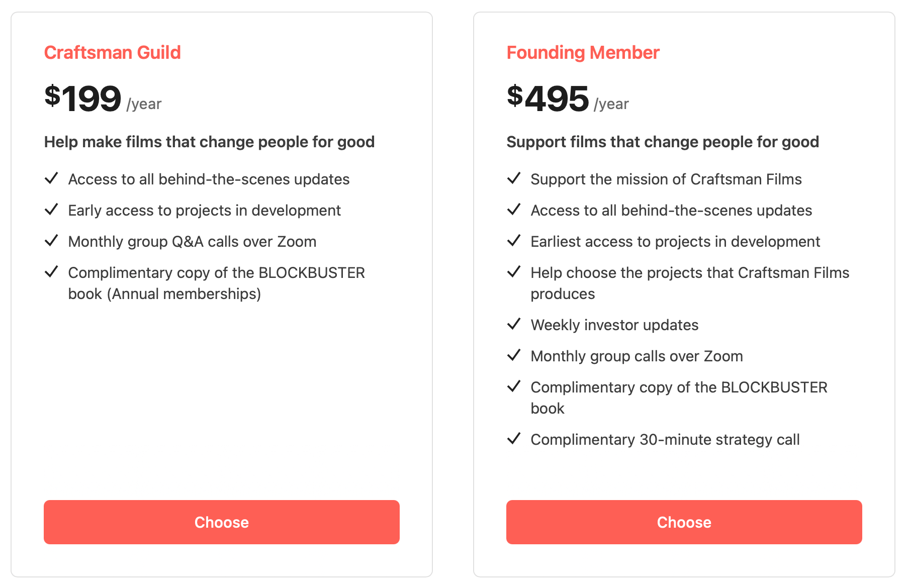The image size is (907, 588).
Task: Click checkmark beside Monthly group Q&A calls
Action: (x=51, y=241)
